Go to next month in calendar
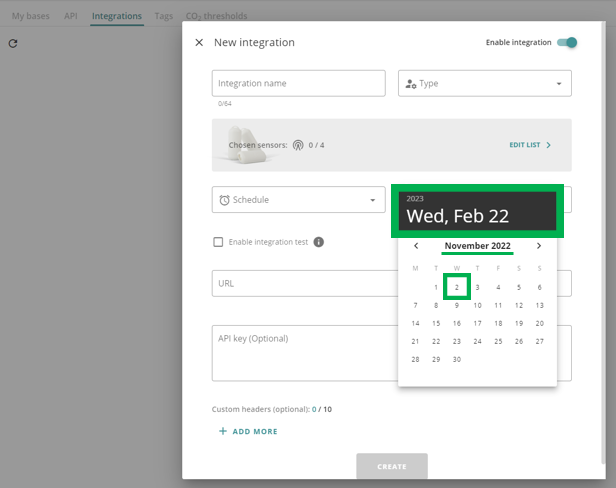 pos(539,246)
